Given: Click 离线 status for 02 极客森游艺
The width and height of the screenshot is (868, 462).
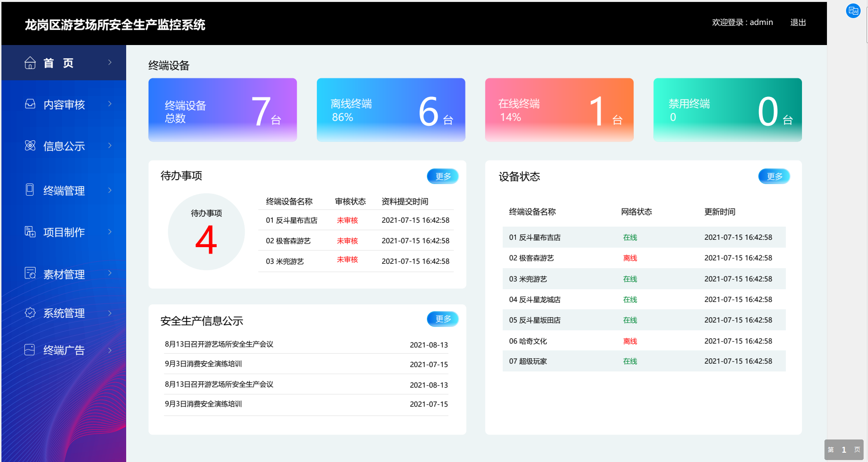Looking at the screenshot, I should (x=630, y=258).
